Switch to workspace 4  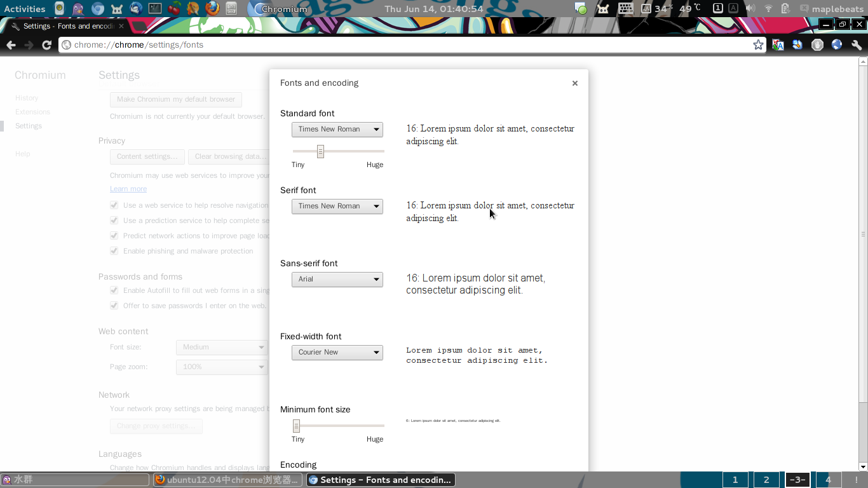tap(828, 480)
